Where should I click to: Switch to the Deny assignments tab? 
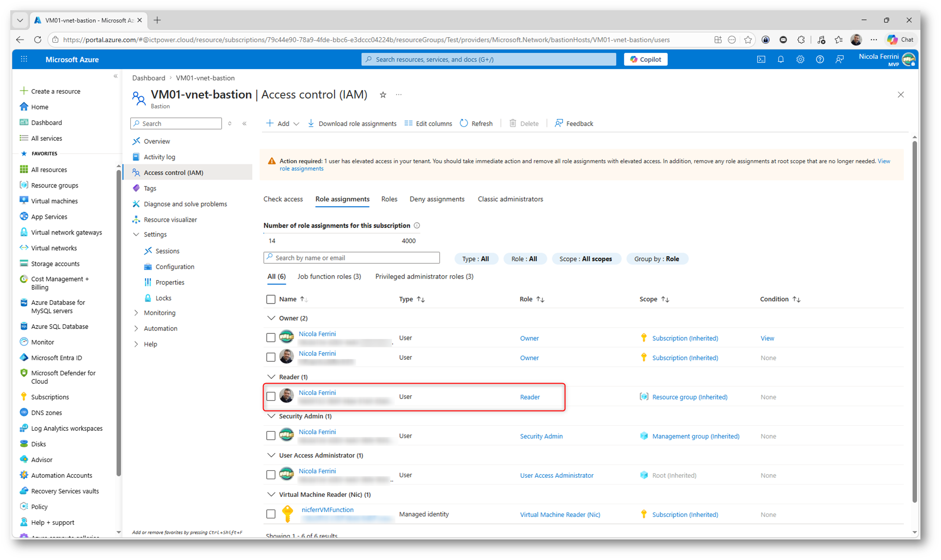[437, 199]
